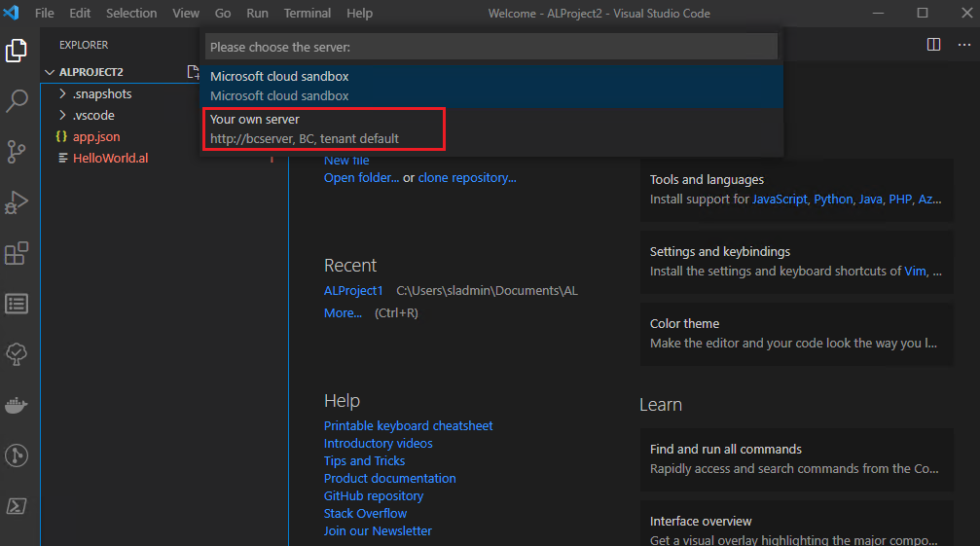
Task: Open the Explorer view in activity bar
Action: click(17, 51)
